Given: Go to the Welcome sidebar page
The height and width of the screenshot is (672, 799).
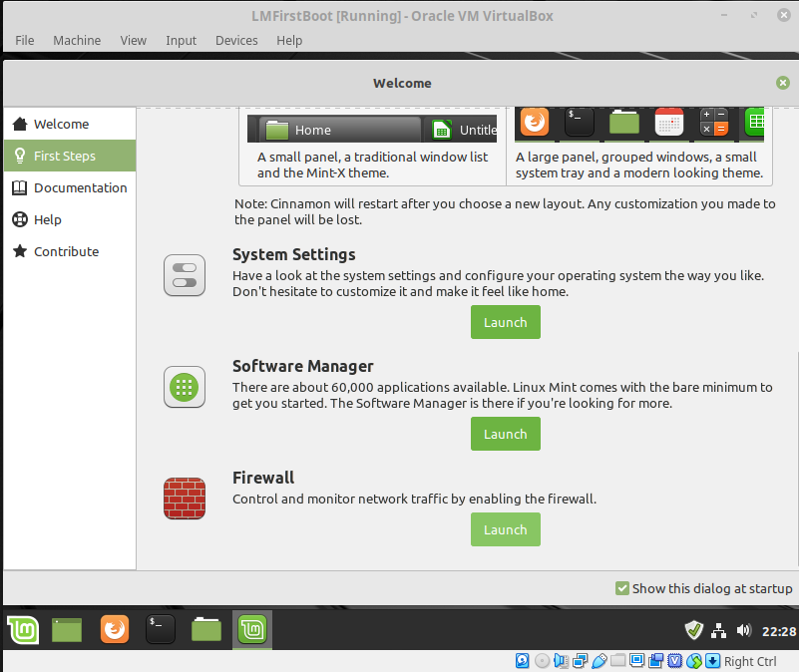Looking at the screenshot, I should coord(70,124).
